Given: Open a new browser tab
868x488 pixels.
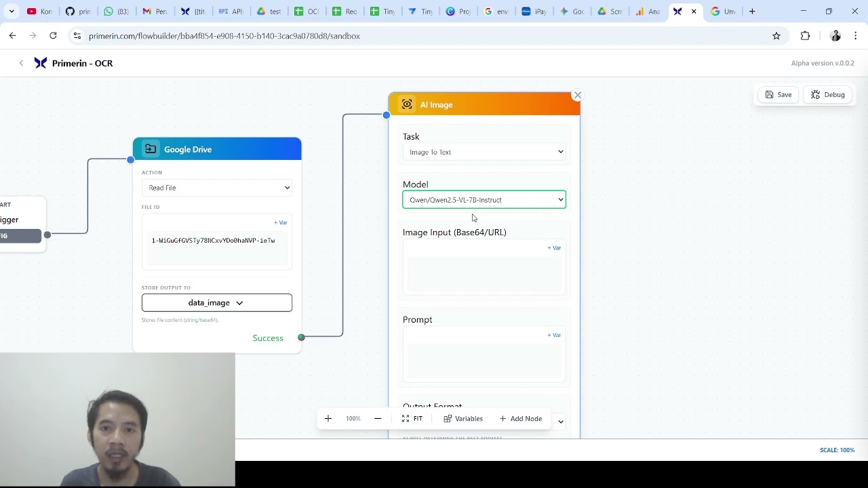Looking at the screenshot, I should (x=752, y=12).
